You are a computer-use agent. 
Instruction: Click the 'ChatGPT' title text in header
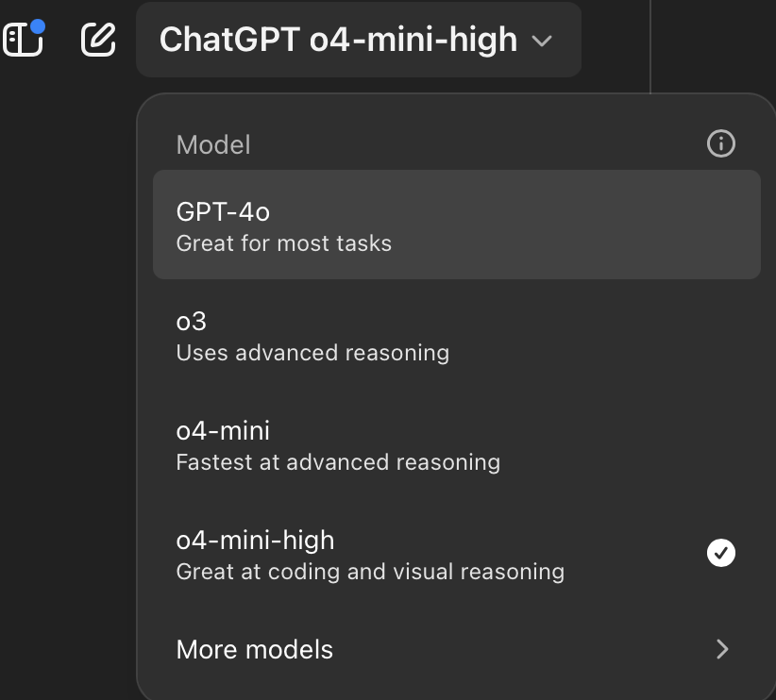click(229, 40)
